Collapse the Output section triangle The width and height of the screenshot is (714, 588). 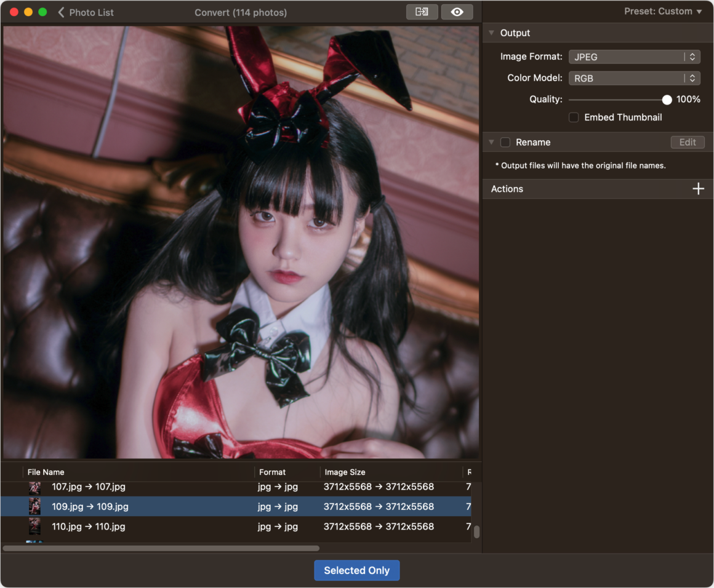coord(491,33)
